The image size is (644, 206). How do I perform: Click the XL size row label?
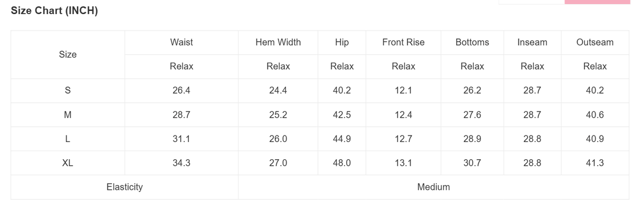(x=68, y=163)
